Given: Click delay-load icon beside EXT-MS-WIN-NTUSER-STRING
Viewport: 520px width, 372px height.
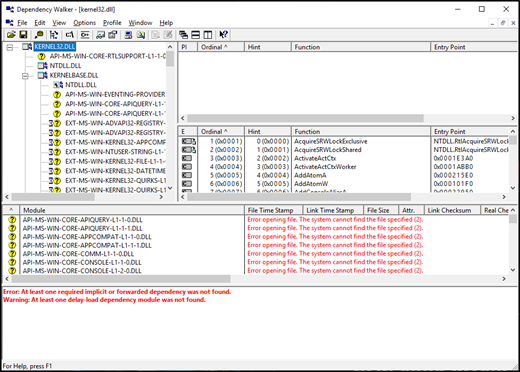Looking at the screenshot, I should (55, 152).
